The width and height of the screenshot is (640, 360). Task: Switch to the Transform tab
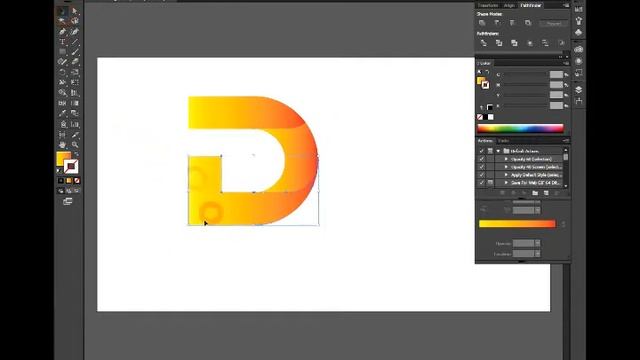(x=488, y=5)
